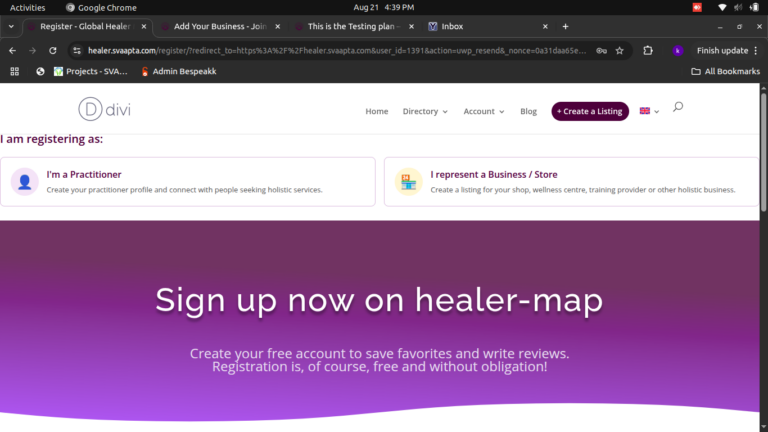Image resolution: width=768 pixels, height=432 pixels.
Task: Click the browser back arrow
Action: [13, 50]
